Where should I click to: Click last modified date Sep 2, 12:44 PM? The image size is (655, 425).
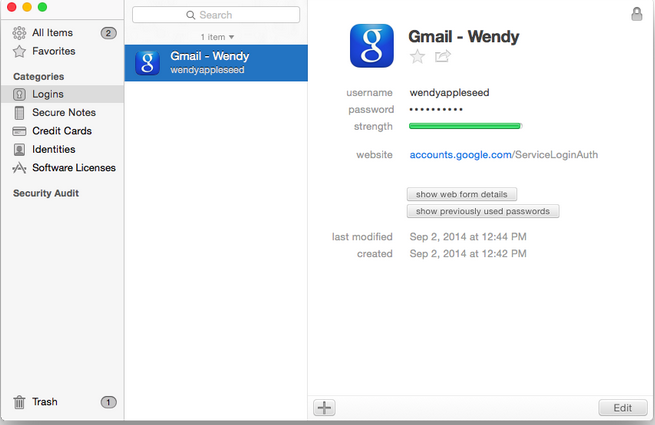468,237
